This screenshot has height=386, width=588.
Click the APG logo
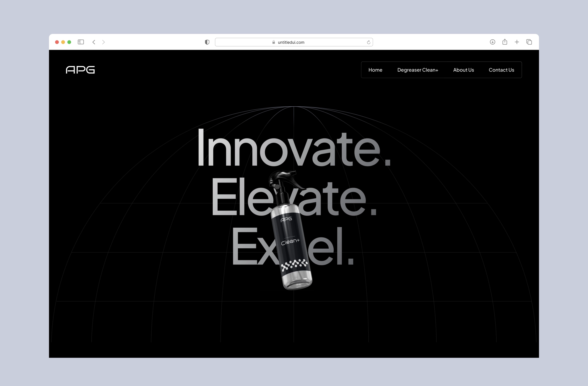click(x=80, y=70)
